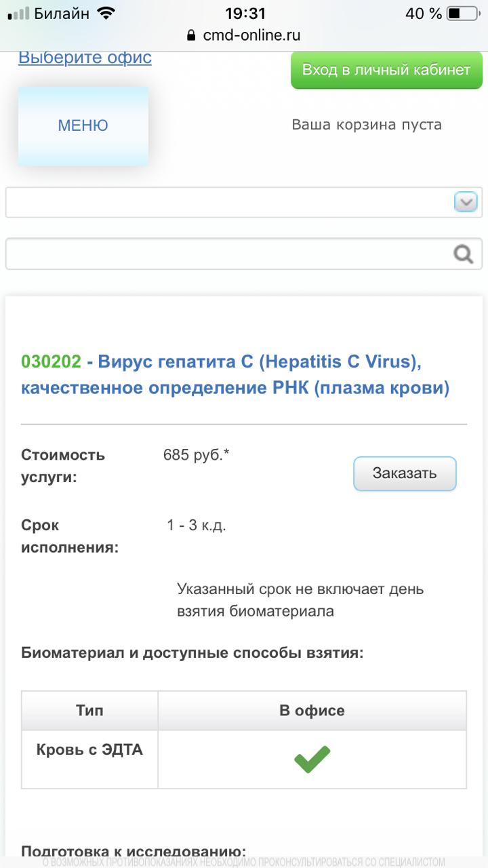This screenshot has height=868, width=488.
Task: Follow the Выберите офис link
Action: click(85, 58)
